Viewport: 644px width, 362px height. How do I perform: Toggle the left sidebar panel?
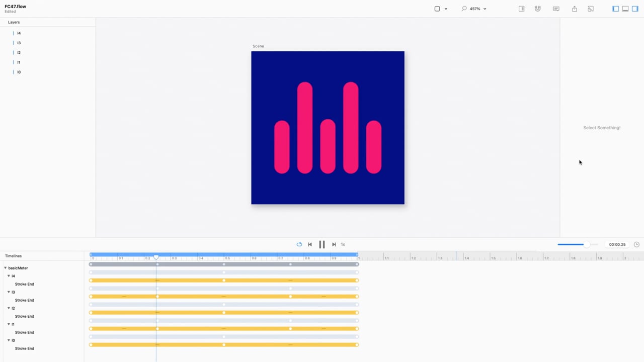(615, 9)
